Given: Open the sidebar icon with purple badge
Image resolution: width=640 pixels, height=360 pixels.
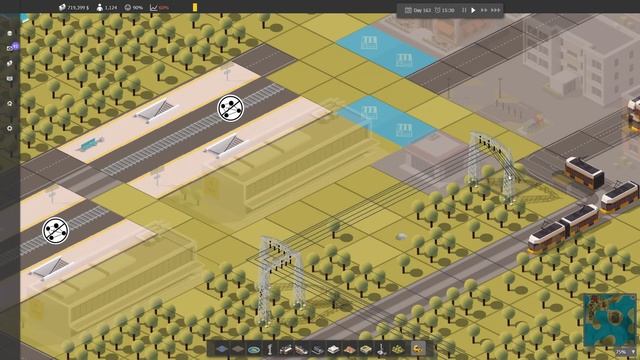Looking at the screenshot, I should tap(11, 48).
